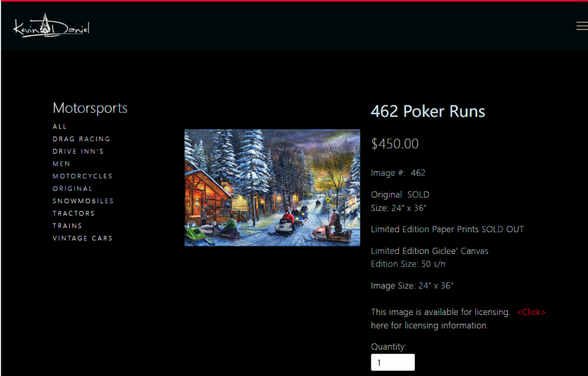Open the hamburger menu icon

tap(581, 26)
